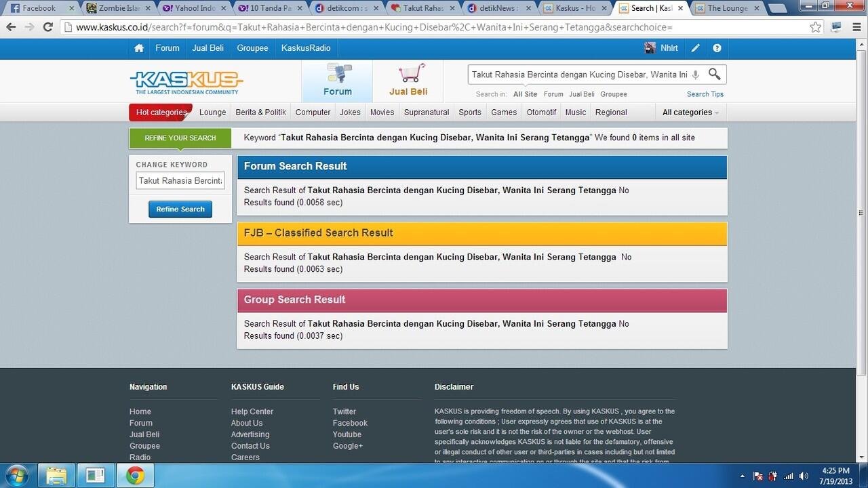This screenshot has height=488, width=868.
Task: Bookmark page with star icon
Action: (816, 27)
